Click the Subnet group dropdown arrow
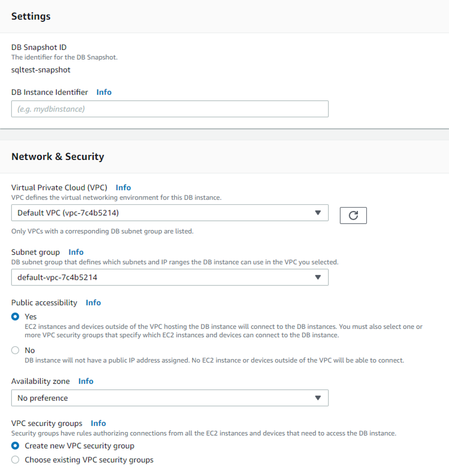The height and width of the screenshot is (476, 449). coord(318,277)
